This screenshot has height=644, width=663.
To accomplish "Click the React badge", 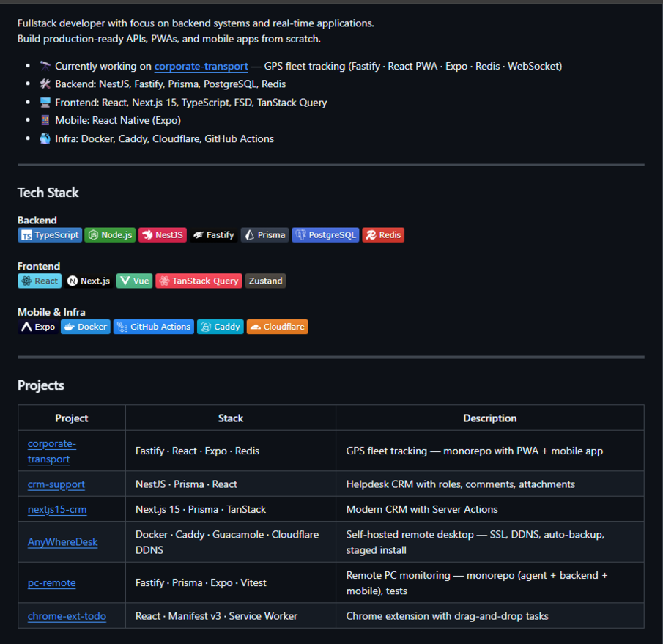I will [40, 281].
